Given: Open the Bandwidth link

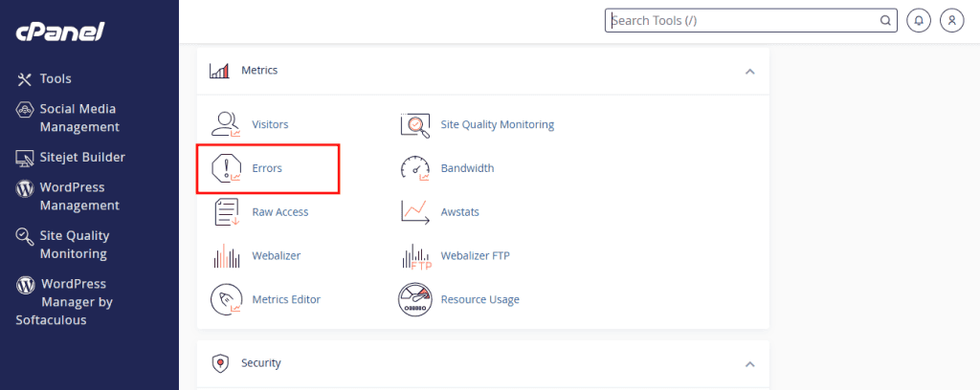Looking at the screenshot, I should pos(467,168).
